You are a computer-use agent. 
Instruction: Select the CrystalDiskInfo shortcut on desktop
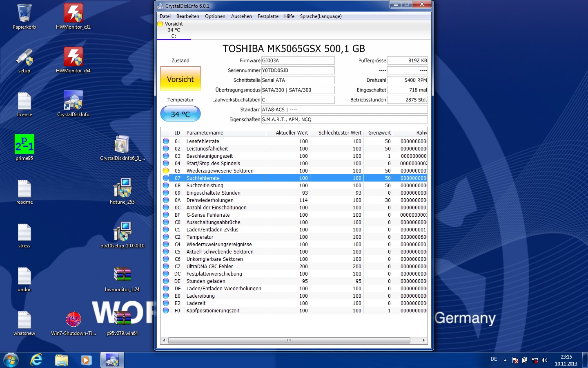[73, 104]
